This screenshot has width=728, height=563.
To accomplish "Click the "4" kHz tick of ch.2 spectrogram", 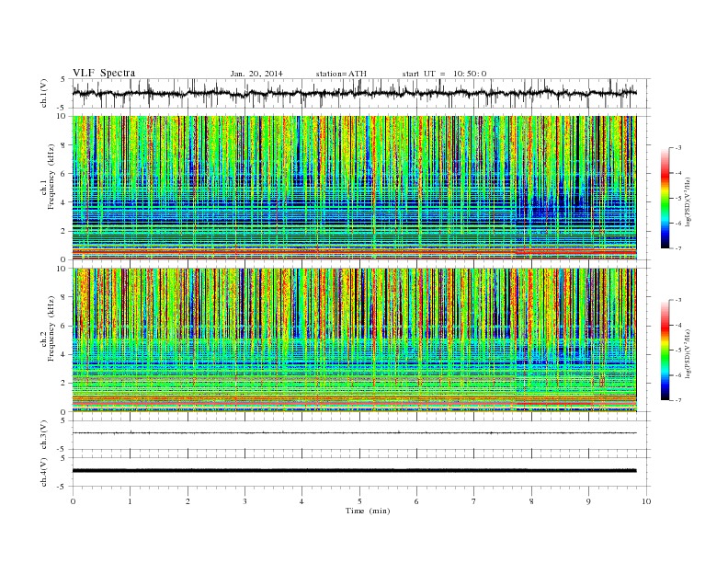I will click(x=63, y=355).
